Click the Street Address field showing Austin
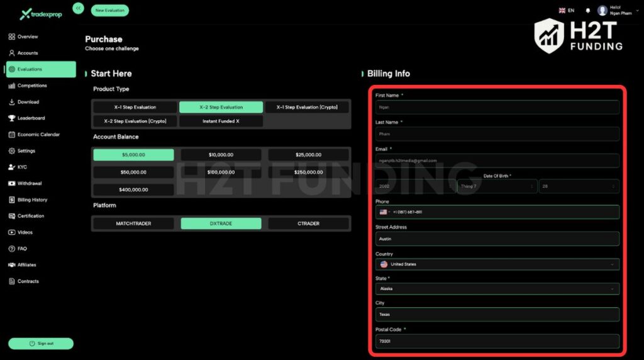This screenshot has width=644, height=360. [x=497, y=239]
